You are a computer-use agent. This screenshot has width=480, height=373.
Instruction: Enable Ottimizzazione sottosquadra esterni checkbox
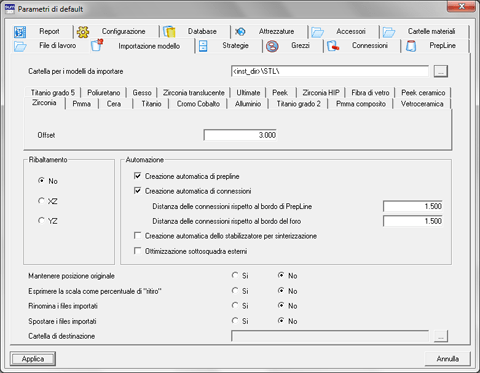click(x=137, y=251)
